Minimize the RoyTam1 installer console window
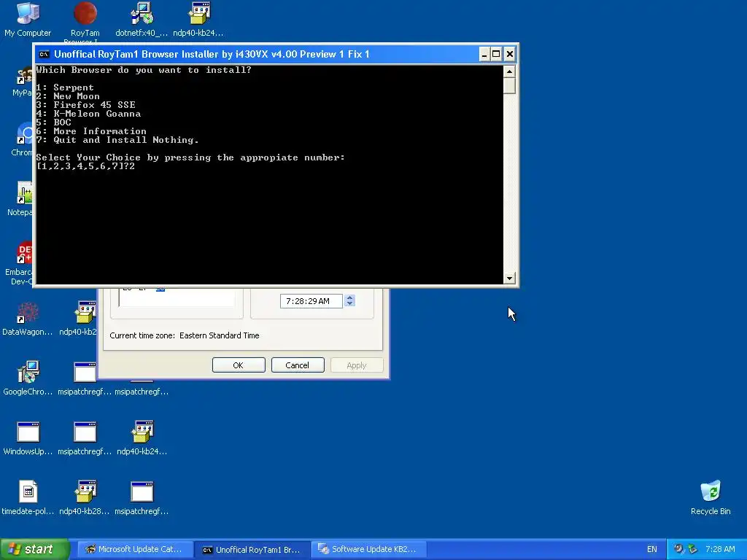747x560 pixels. pyautogui.click(x=484, y=54)
